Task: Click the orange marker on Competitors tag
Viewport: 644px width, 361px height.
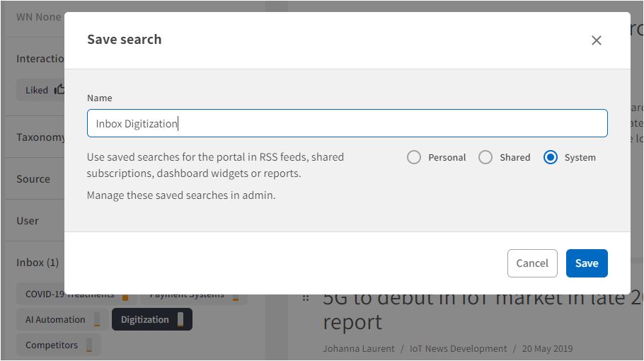Action: pyautogui.click(x=89, y=345)
